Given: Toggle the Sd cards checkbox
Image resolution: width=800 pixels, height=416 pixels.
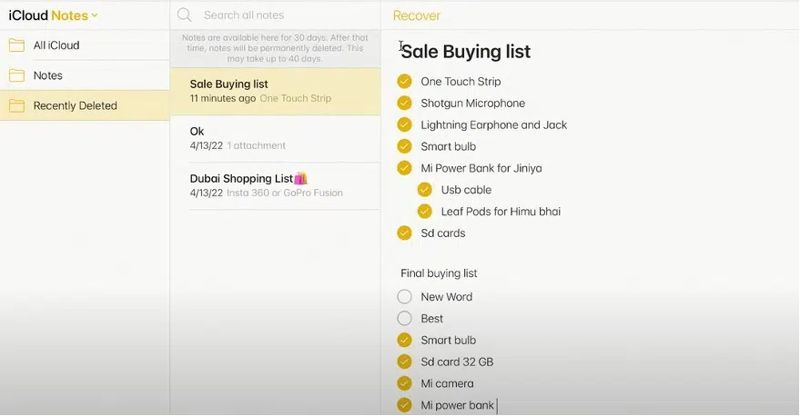Looking at the screenshot, I should (x=404, y=233).
